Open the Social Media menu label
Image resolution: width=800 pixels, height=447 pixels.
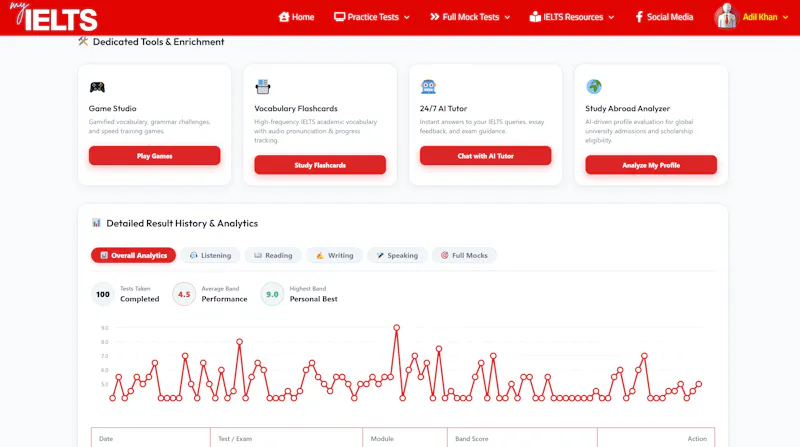click(670, 17)
